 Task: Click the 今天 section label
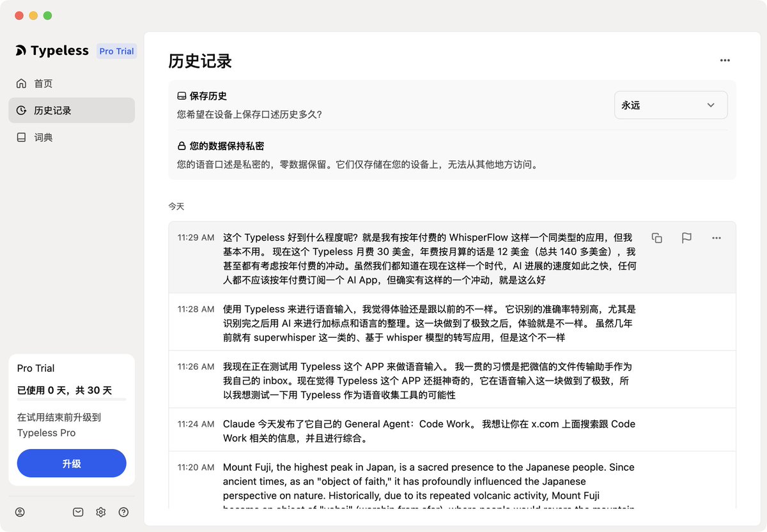click(x=176, y=206)
